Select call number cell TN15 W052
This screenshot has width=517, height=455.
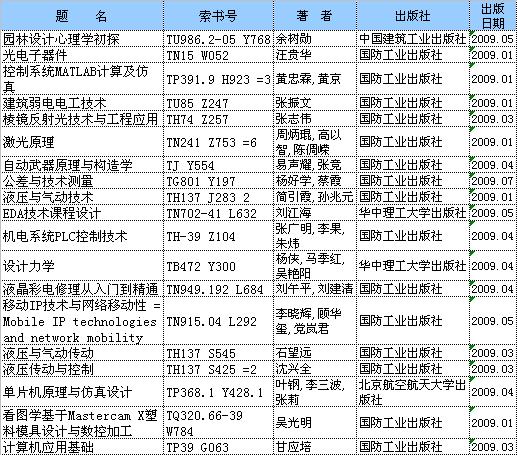tap(218, 55)
